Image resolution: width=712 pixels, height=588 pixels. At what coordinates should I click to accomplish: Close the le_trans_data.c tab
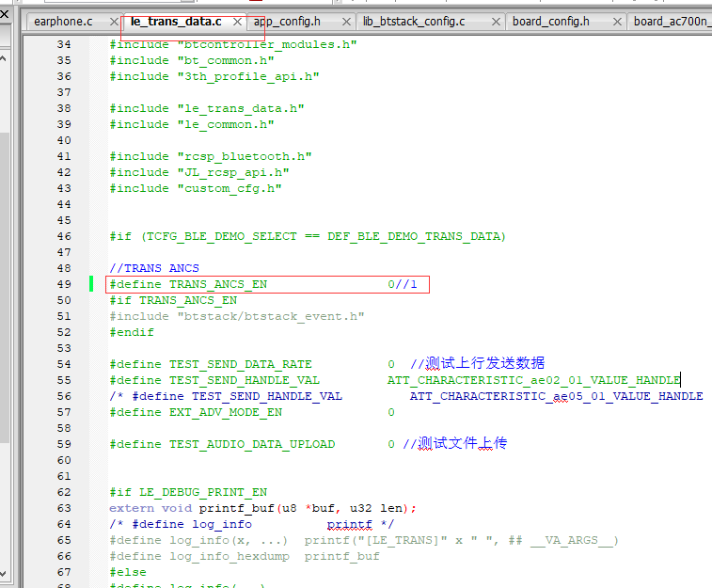(237, 22)
